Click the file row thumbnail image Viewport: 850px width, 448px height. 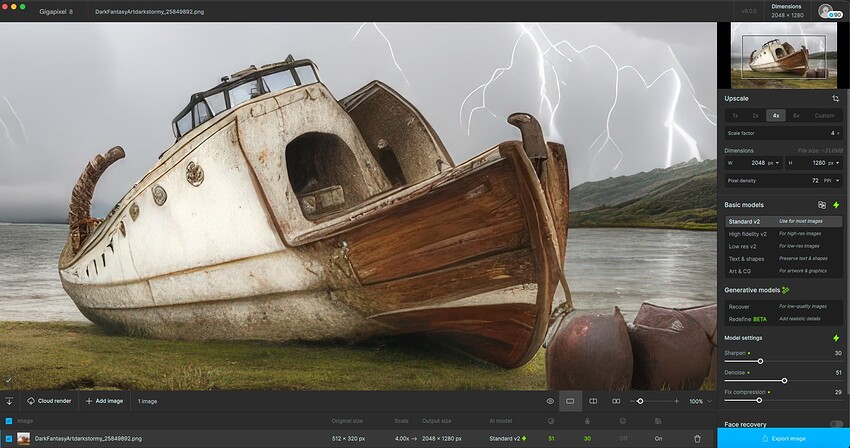click(x=23, y=438)
